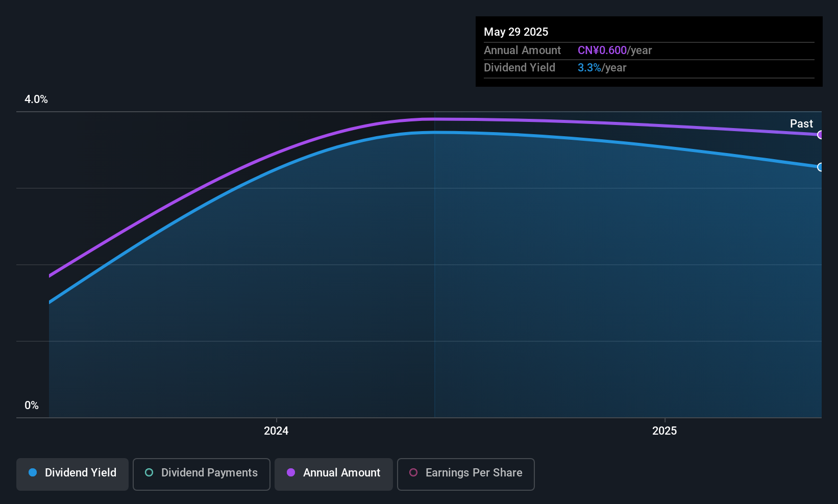Click the Past label on chart
This screenshot has width=838, height=504.
pos(801,123)
